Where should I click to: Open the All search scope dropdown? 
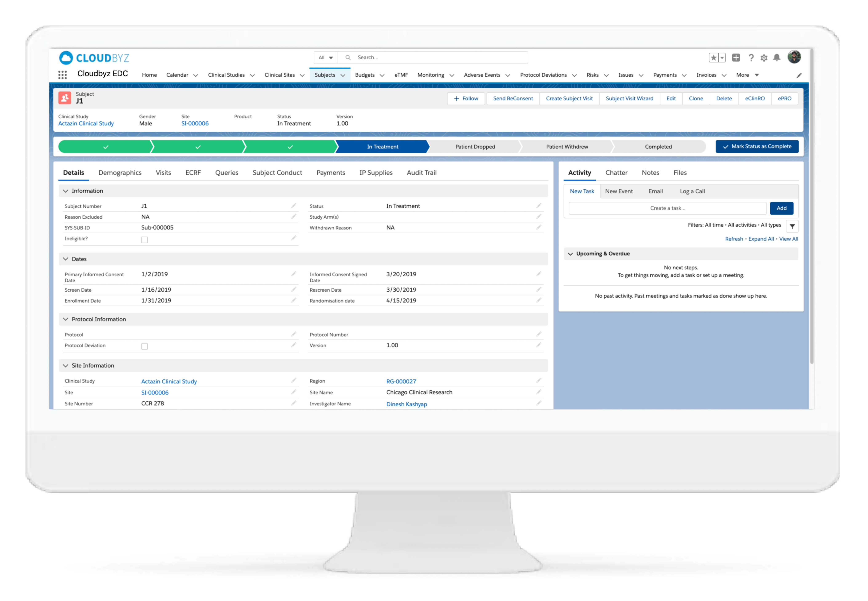coord(325,58)
